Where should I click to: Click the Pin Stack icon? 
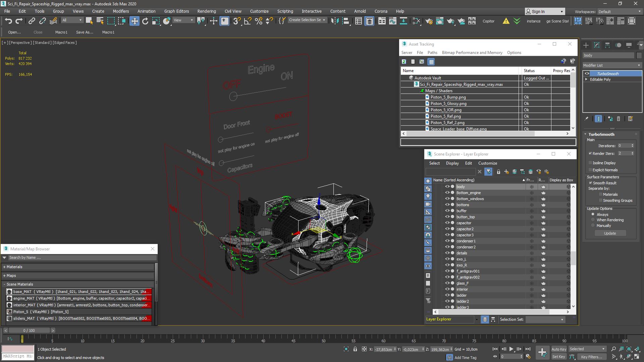(586, 119)
